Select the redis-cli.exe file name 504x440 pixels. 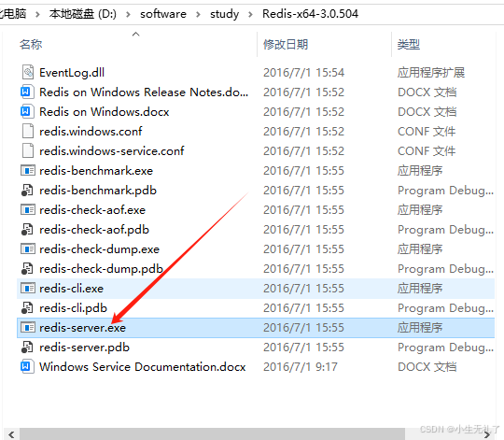pyautogui.click(x=71, y=289)
